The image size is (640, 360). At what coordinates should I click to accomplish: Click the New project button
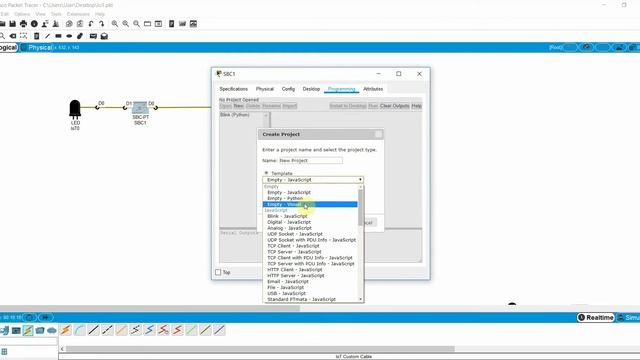239,106
